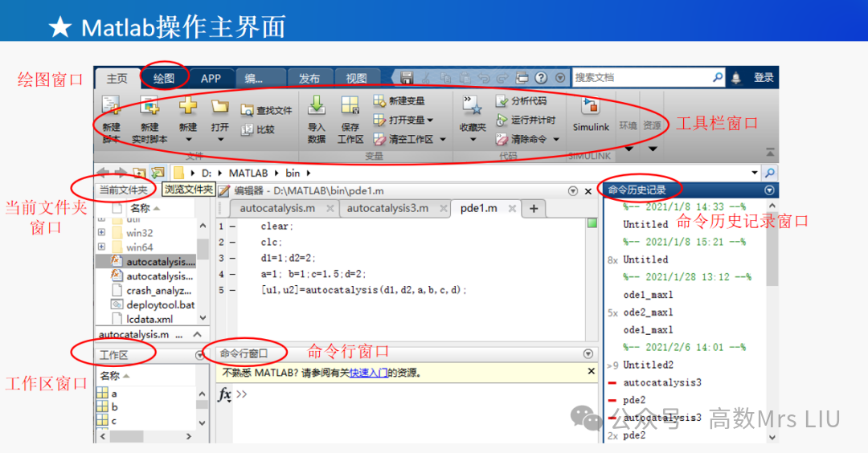Click the notification bell icon

pos(735,78)
